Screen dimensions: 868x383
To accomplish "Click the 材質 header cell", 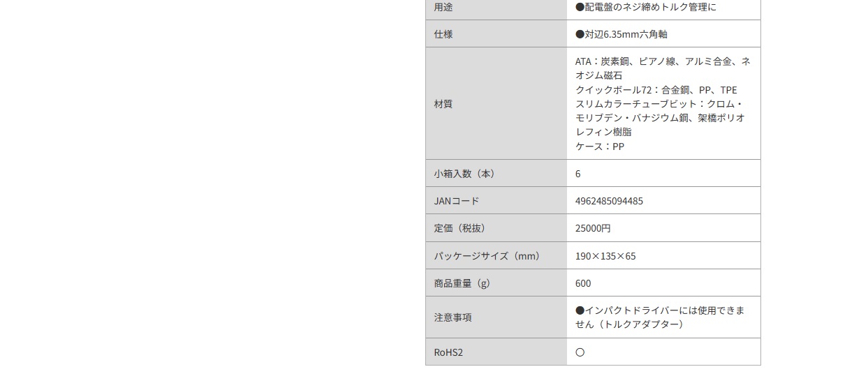I will [x=496, y=103].
